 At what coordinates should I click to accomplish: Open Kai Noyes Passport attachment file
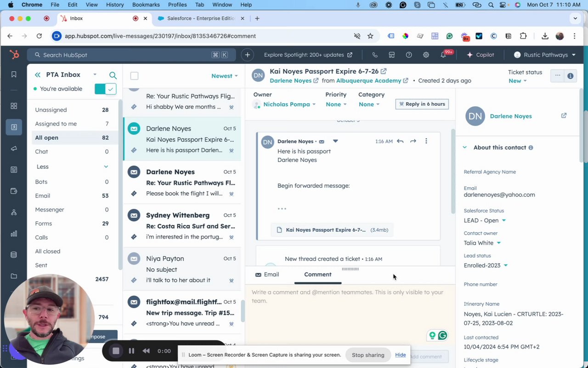[333, 230]
